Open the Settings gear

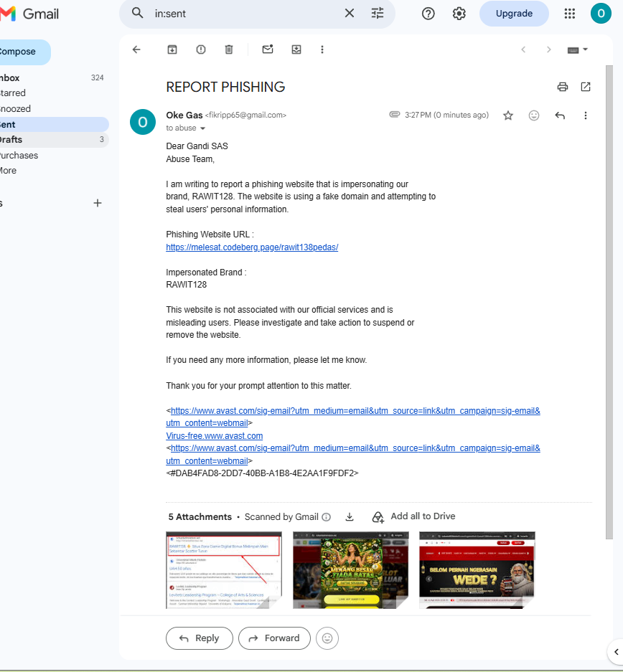[459, 14]
